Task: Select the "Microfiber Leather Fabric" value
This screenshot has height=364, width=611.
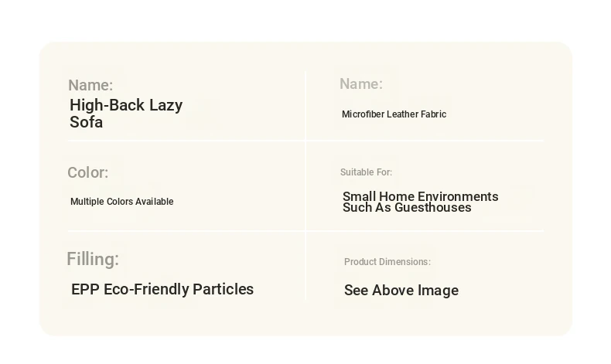Action: tap(394, 114)
